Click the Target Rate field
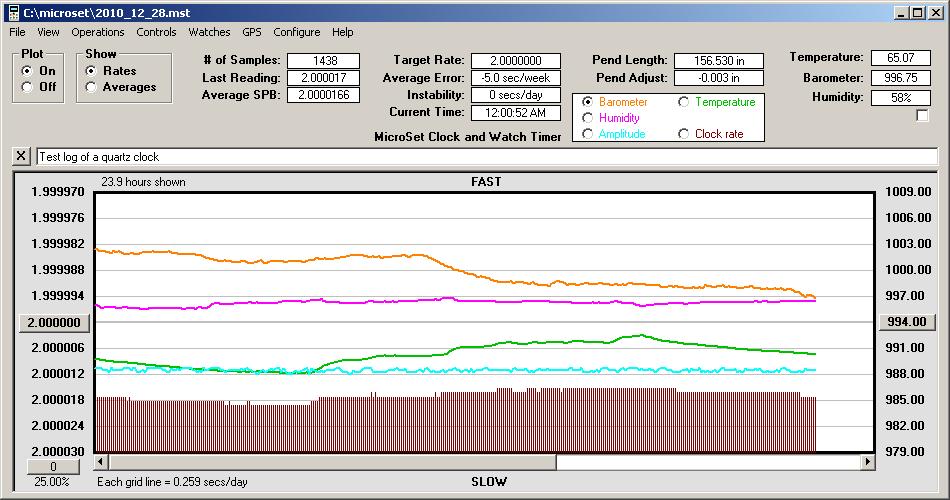Screen dimensions: 950x500 (x=516, y=61)
